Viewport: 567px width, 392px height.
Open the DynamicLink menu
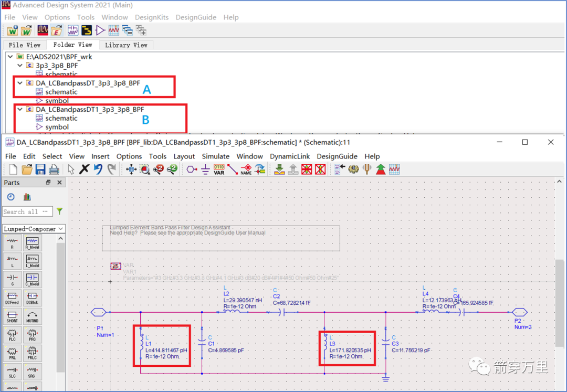(x=290, y=156)
